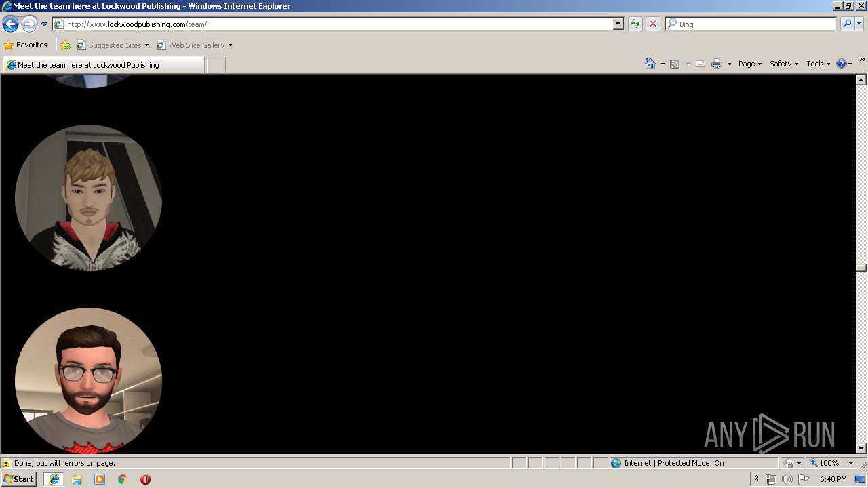Click the Show desktop button
Viewport: 868px width, 488px height.
pos(861,479)
